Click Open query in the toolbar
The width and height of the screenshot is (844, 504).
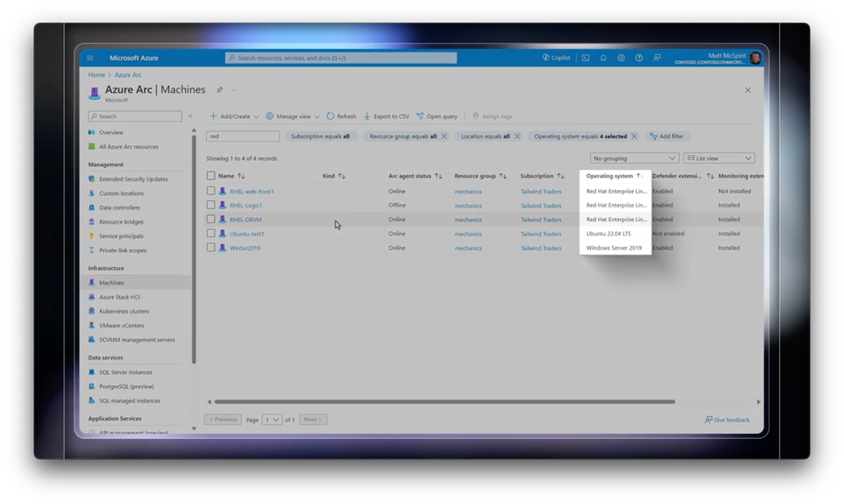coord(437,117)
